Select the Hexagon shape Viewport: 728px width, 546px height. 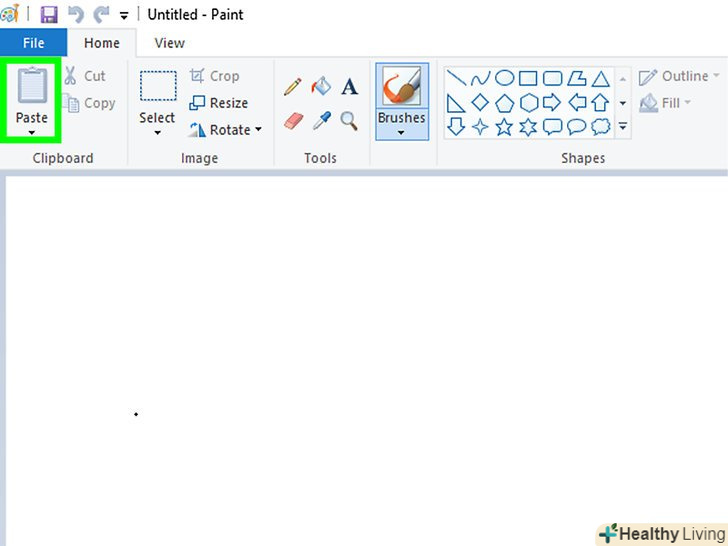coord(529,103)
